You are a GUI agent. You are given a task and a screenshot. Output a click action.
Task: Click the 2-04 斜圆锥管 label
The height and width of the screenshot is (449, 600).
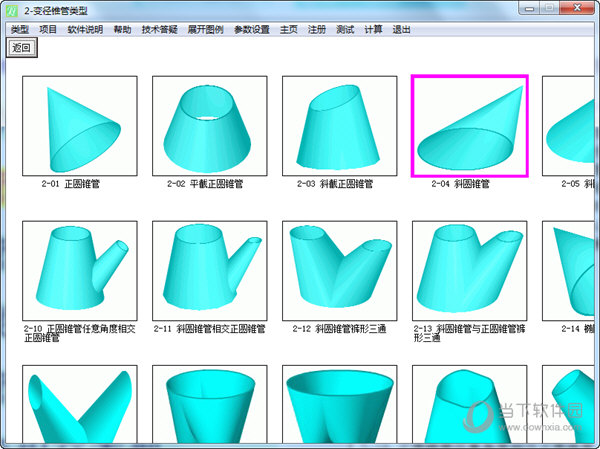point(461,184)
